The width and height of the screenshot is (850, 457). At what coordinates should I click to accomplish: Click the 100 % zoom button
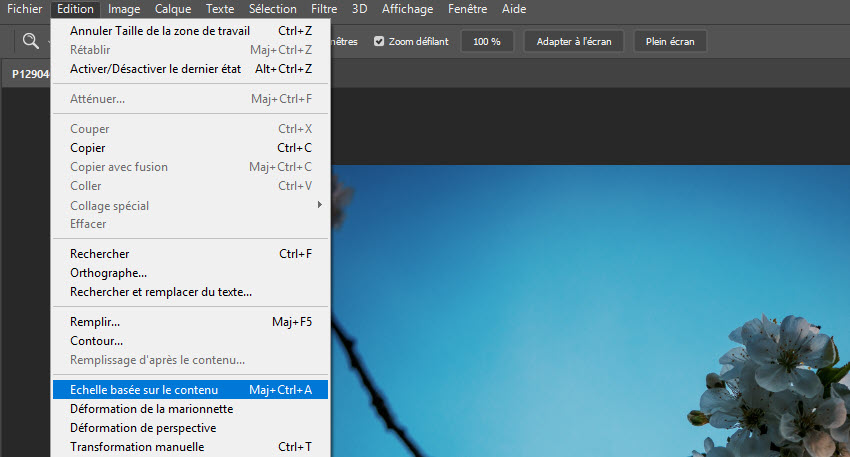coord(487,41)
